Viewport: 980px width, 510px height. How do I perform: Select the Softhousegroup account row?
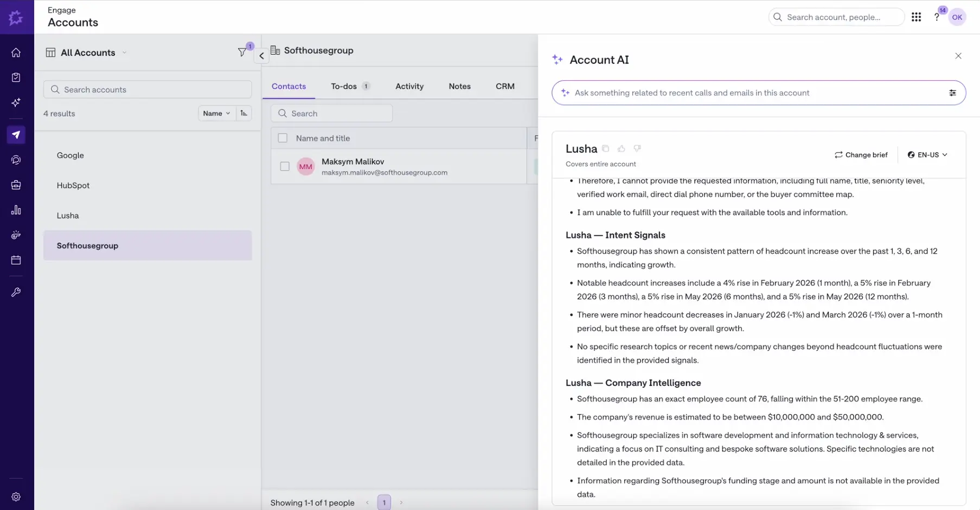148,246
